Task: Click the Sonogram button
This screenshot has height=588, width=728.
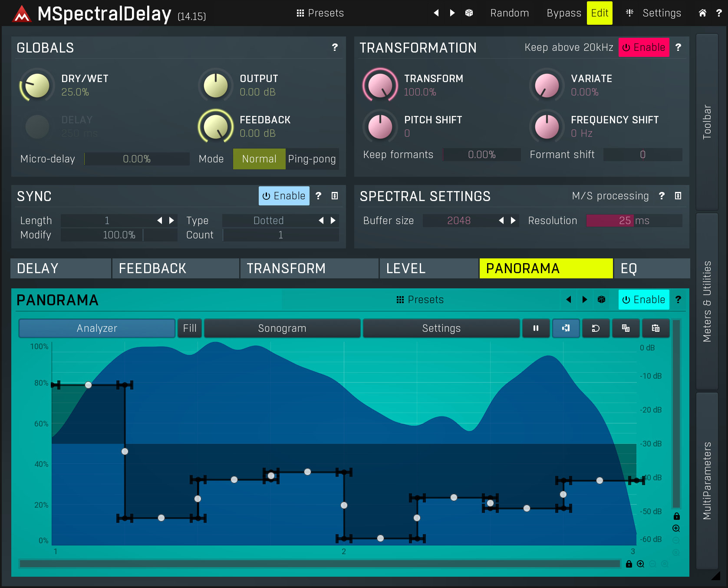Action: 282,328
